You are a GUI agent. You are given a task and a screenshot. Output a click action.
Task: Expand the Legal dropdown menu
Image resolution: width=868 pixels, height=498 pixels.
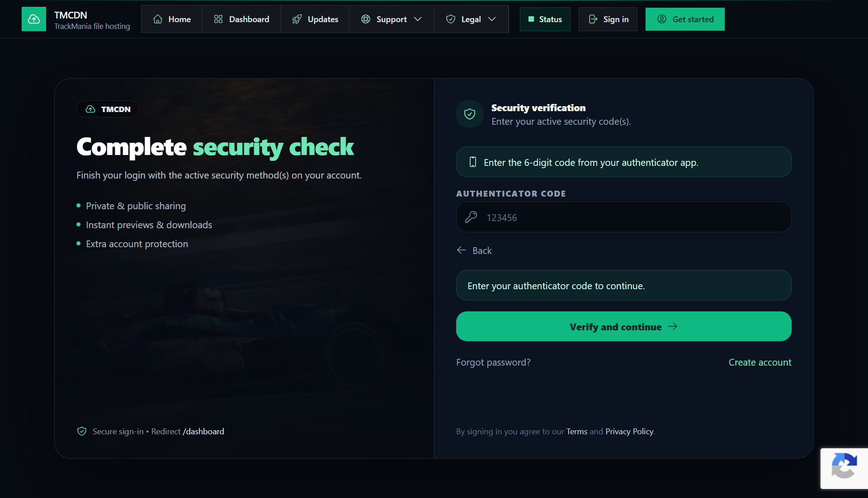(x=471, y=19)
